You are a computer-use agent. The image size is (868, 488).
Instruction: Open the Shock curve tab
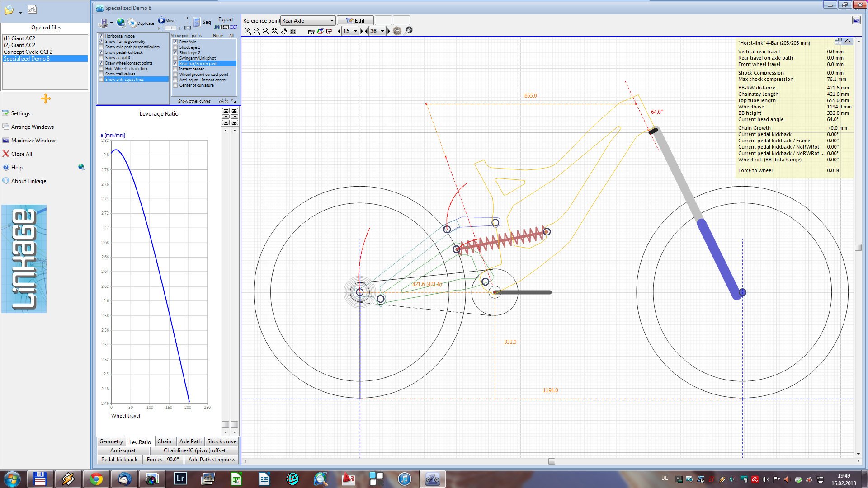pyautogui.click(x=222, y=441)
